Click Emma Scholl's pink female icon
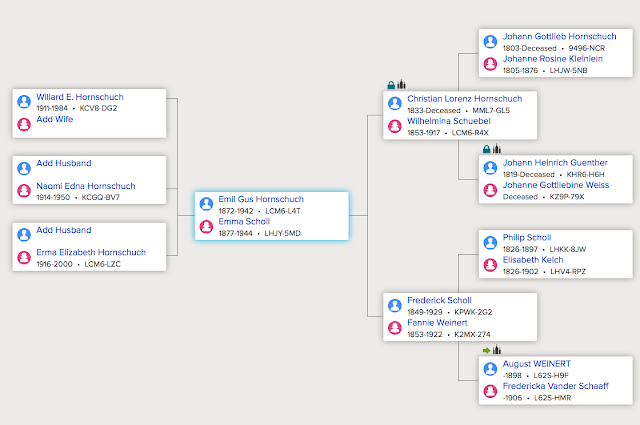The height and width of the screenshot is (425, 640). (206, 227)
